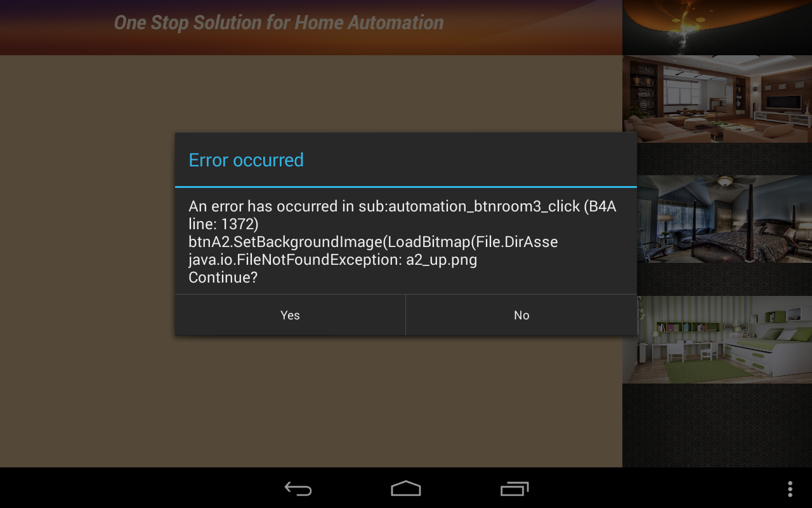Viewport: 812px width, 508px height.
Task: Click the Error occurred dialog title
Action: 246,160
